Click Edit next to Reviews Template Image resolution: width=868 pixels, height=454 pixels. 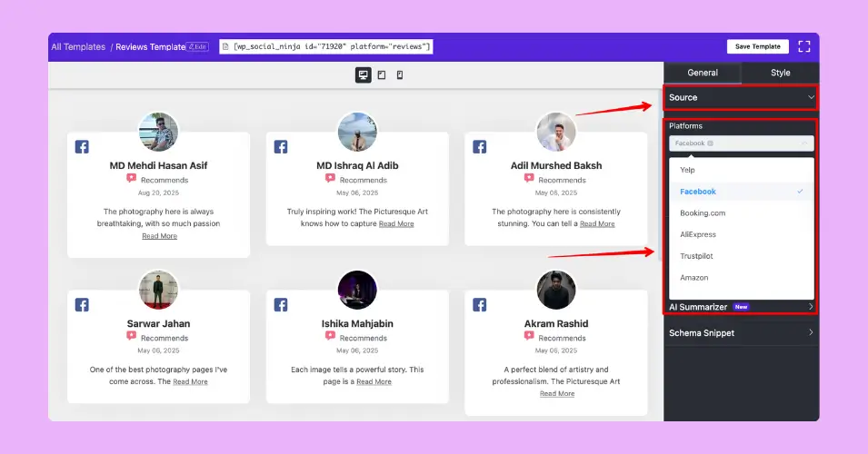(x=197, y=47)
